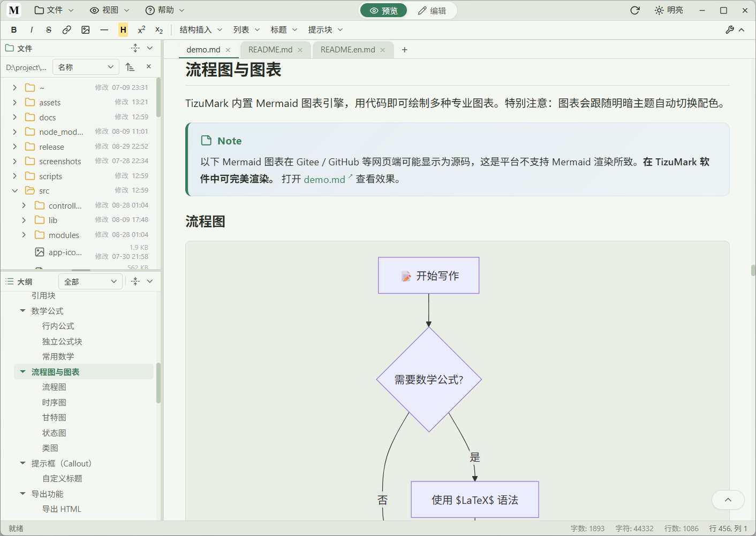Collapse the 流程图与图表 outline section
This screenshot has height=536, width=756.
[x=22, y=372]
